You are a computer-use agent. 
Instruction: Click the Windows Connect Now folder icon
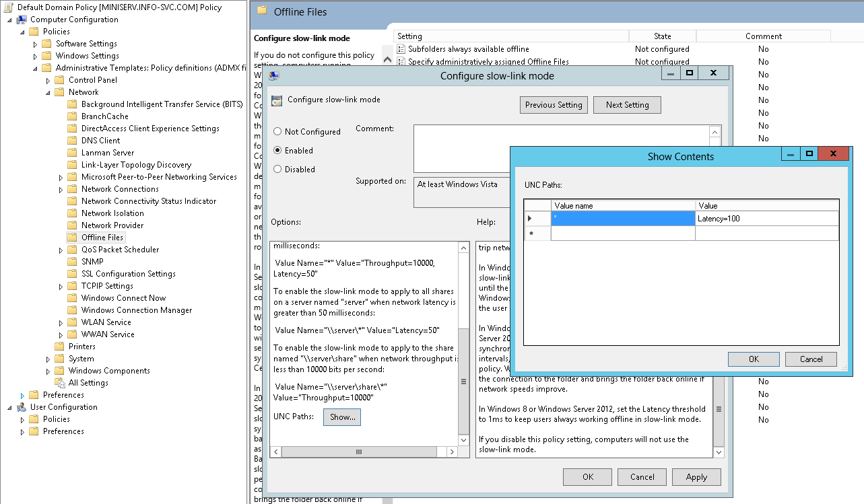(73, 298)
